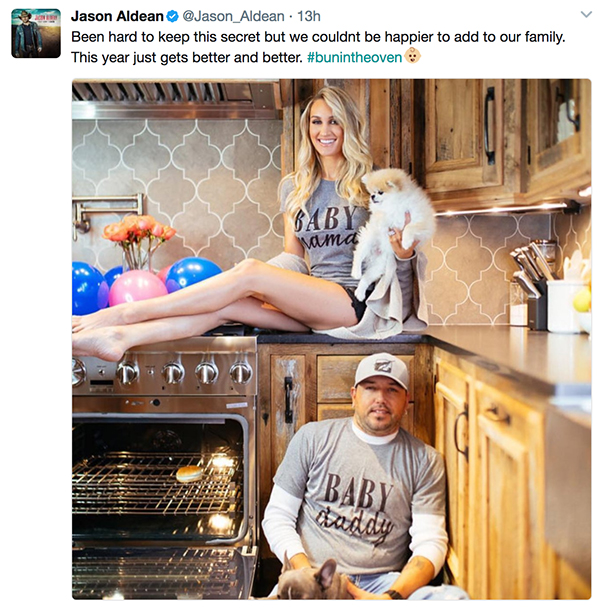Open the 13h timestamp permalink
This screenshot has height=610, width=600.
(309, 16)
